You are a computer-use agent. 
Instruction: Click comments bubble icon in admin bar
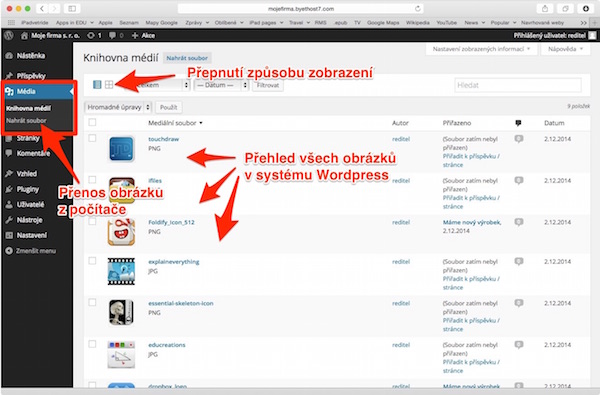coord(112,36)
